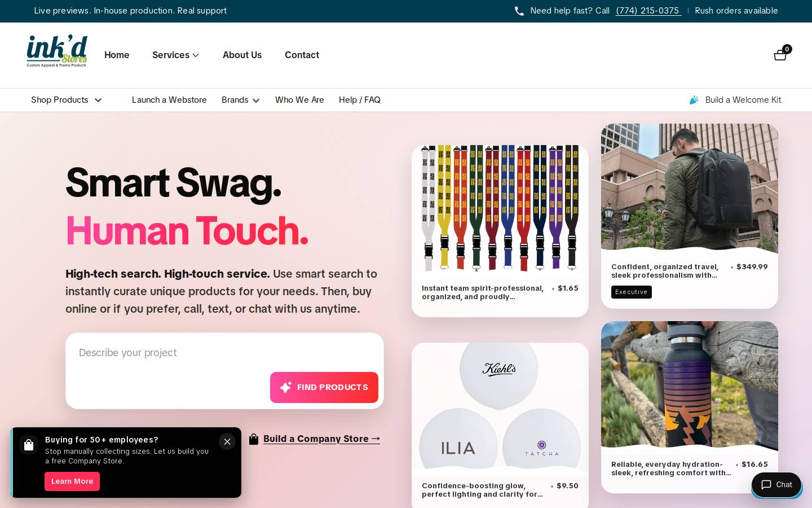Click the phone icon in top bar
The width and height of the screenshot is (812, 508).
pyautogui.click(x=519, y=11)
